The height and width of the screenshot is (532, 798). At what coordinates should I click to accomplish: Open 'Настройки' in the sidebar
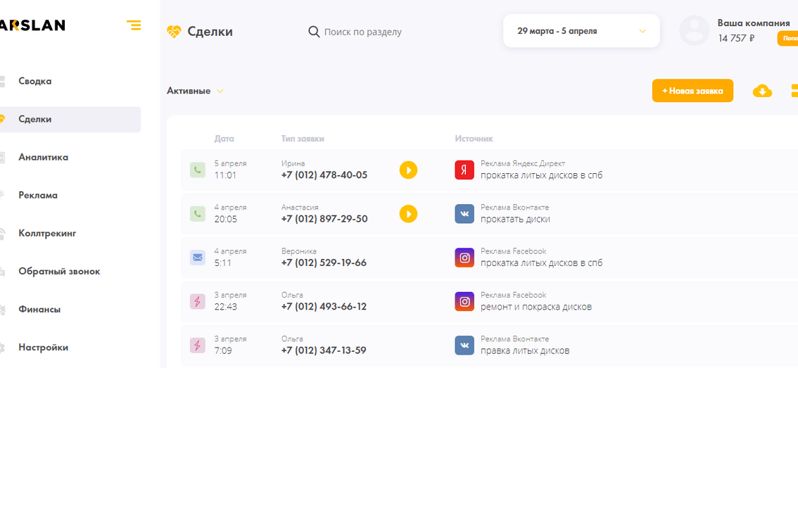[44, 347]
